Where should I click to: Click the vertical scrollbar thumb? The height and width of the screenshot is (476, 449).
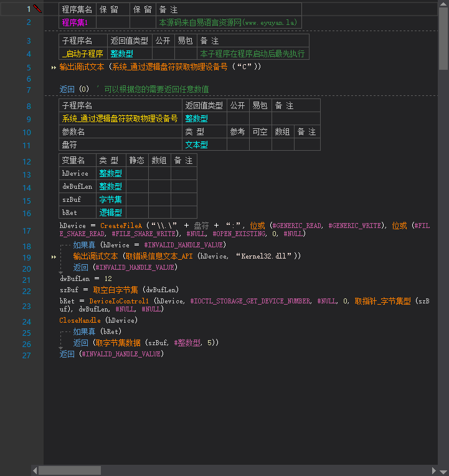pyautogui.click(x=443, y=38)
